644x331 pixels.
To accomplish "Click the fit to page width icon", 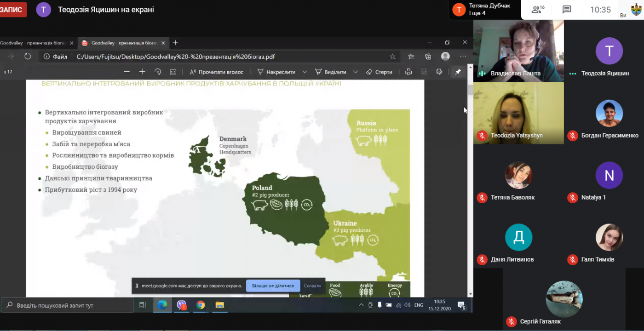I will [x=173, y=72].
